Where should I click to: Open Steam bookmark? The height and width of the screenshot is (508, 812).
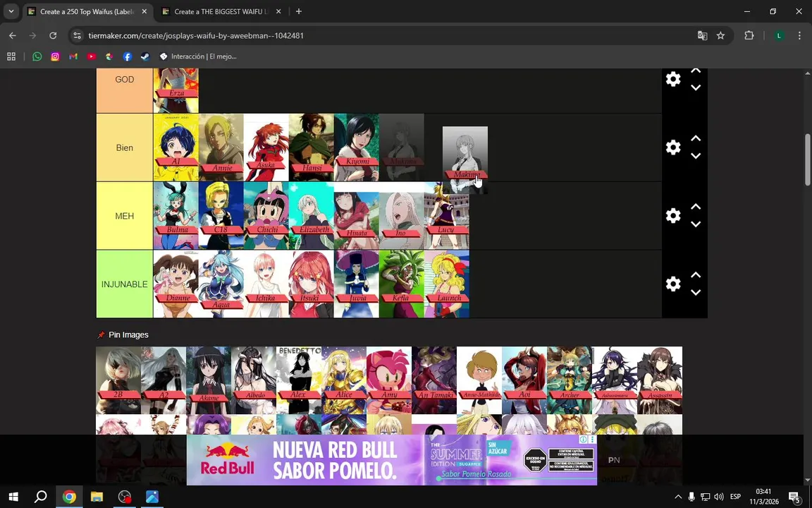(145, 56)
